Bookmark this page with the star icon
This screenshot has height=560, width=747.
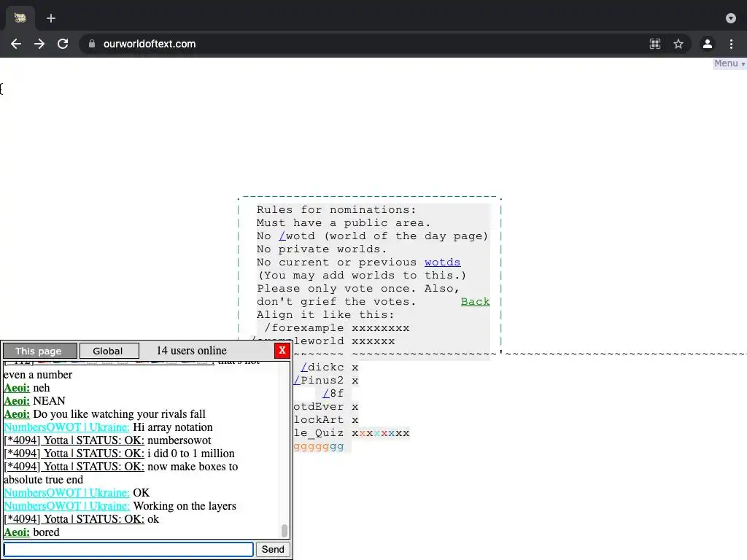(x=678, y=44)
